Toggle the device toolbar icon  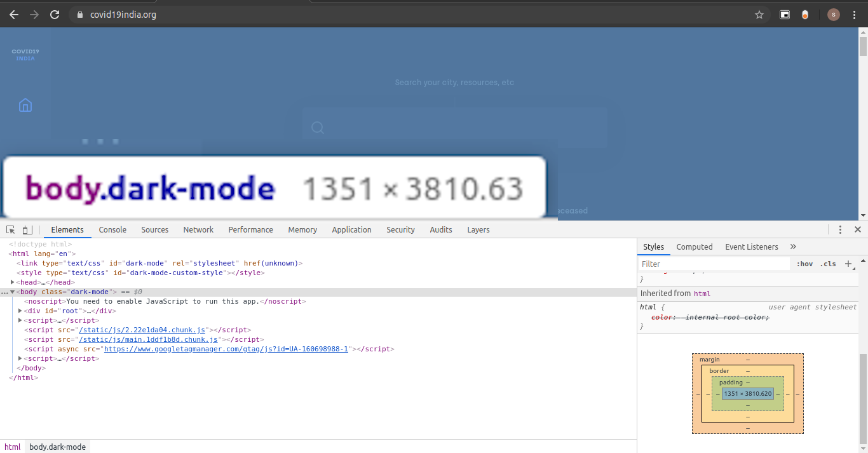(27, 230)
